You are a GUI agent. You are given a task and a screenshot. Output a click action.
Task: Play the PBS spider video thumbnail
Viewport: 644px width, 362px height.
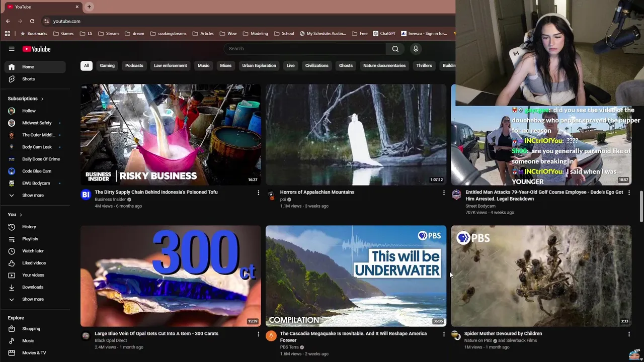[541, 276]
